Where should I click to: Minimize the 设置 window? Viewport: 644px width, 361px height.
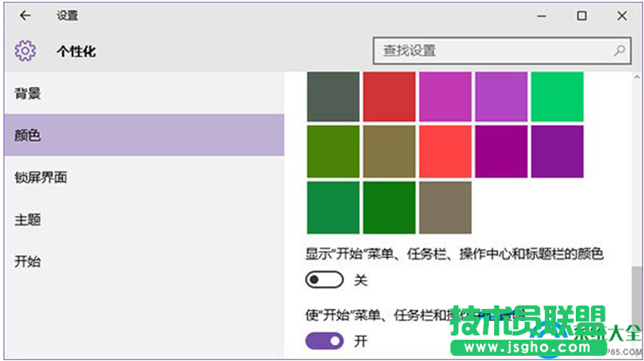point(542,15)
